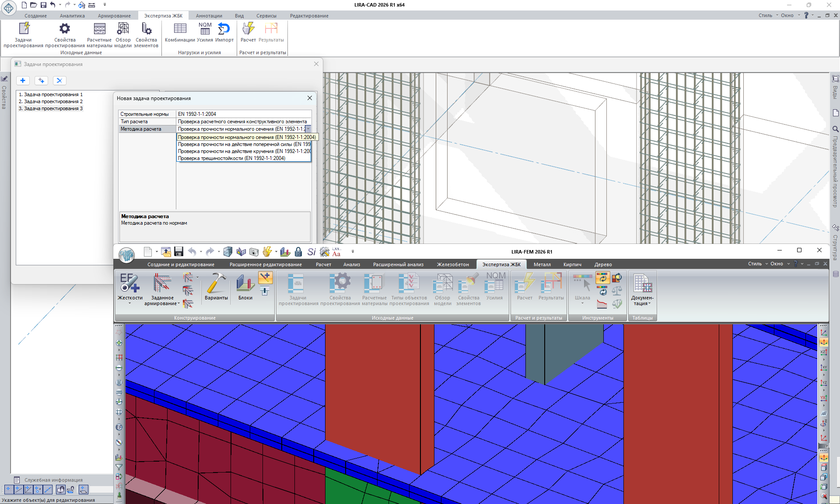Screen dimensions: 840x504
Task: Add a new design task with plus button
Action: click(x=23, y=80)
